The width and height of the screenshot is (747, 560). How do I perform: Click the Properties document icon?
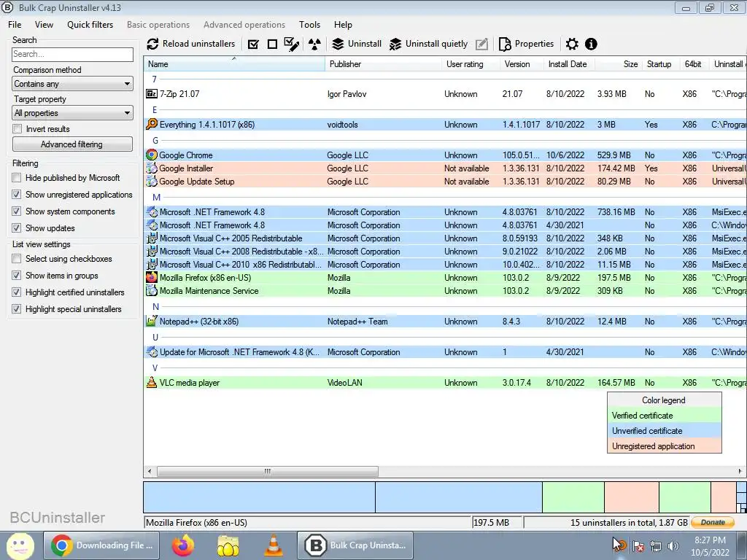pos(505,44)
